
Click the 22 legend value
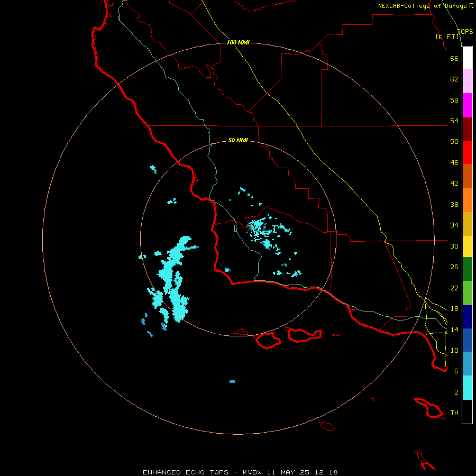(x=454, y=288)
